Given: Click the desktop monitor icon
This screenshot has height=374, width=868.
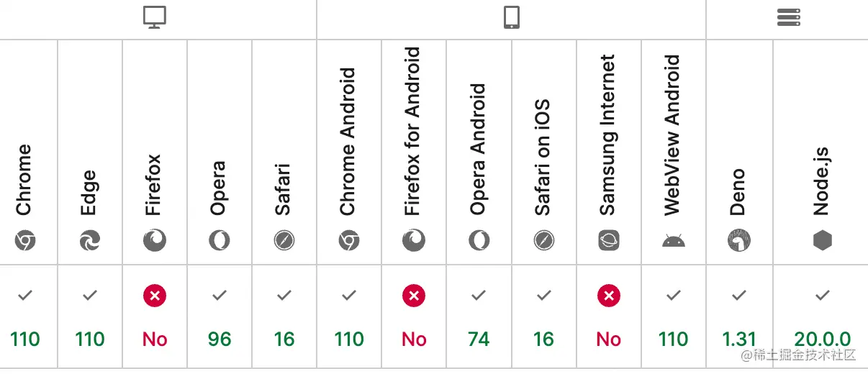Looking at the screenshot, I should tap(155, 18).
